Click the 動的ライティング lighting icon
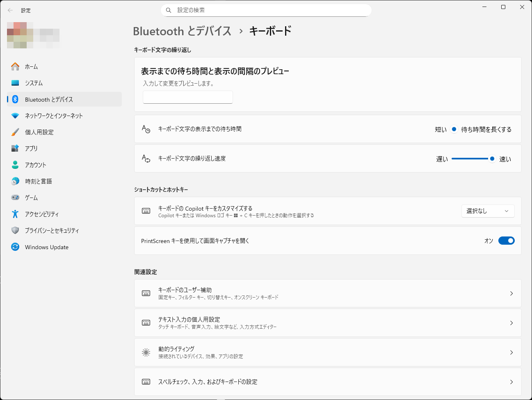 [146, 352]
